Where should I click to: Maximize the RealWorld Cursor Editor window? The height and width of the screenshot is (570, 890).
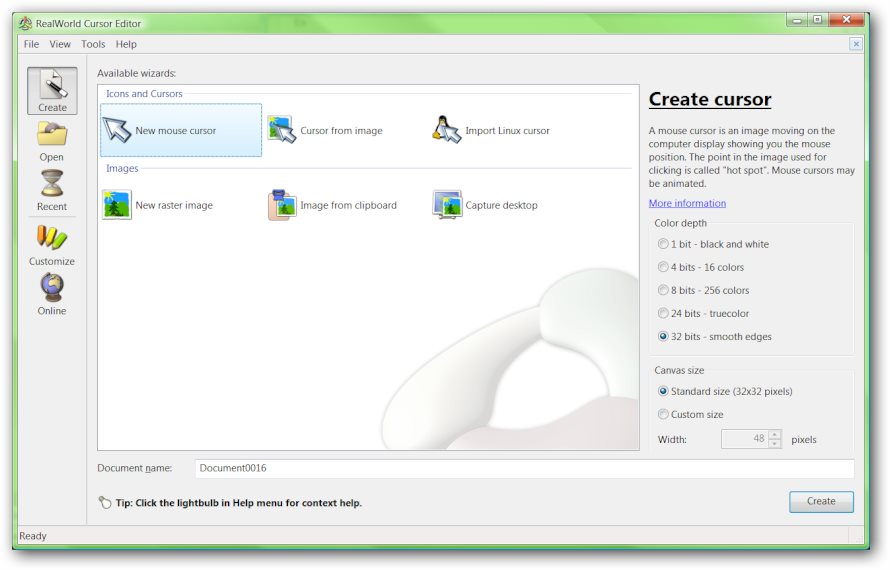(x=817, y=20)
